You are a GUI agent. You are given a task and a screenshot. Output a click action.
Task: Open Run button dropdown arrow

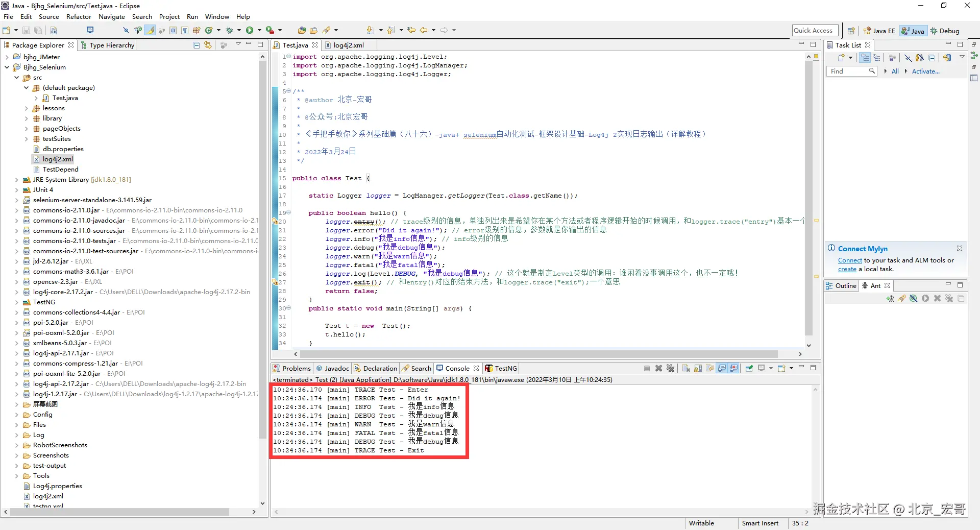tap(259, 30)
